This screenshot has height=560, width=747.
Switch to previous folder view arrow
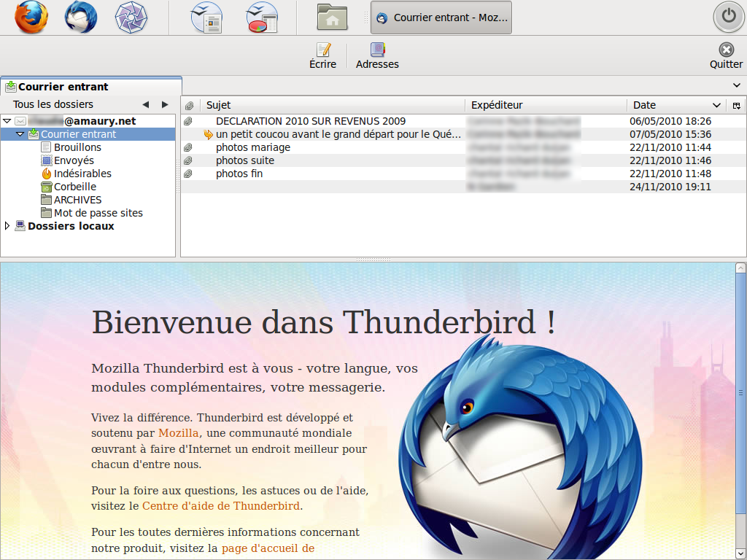[146, 104]
